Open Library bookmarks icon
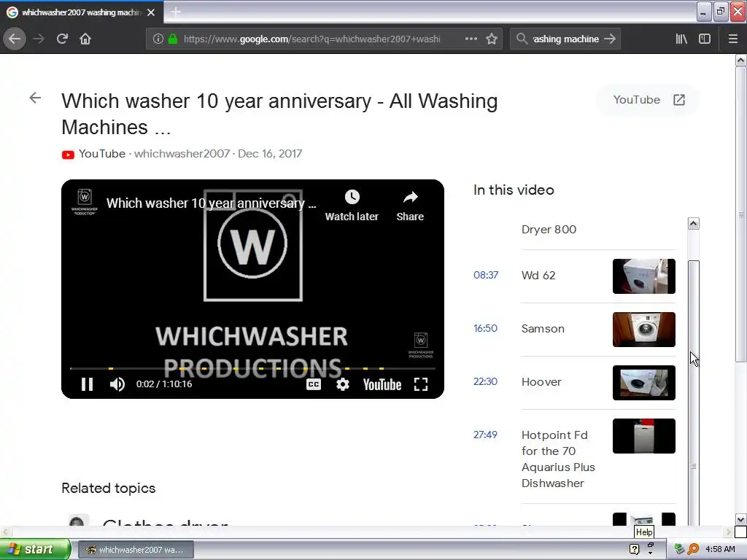 pos(681,39)
